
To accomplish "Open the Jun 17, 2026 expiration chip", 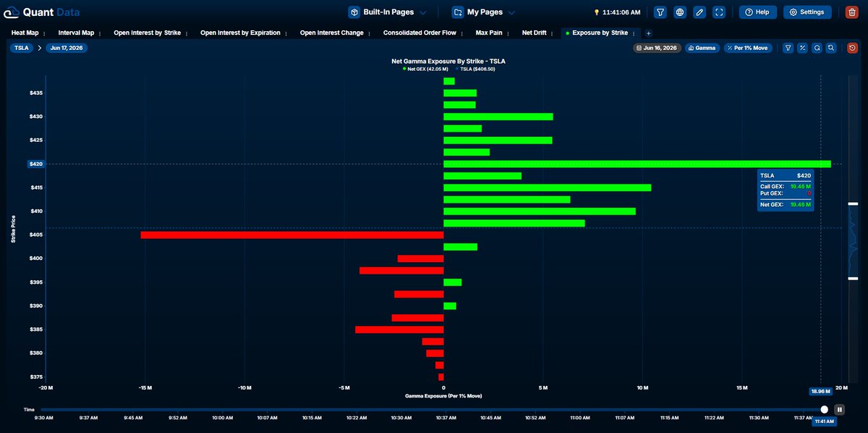I will point(65,48).
